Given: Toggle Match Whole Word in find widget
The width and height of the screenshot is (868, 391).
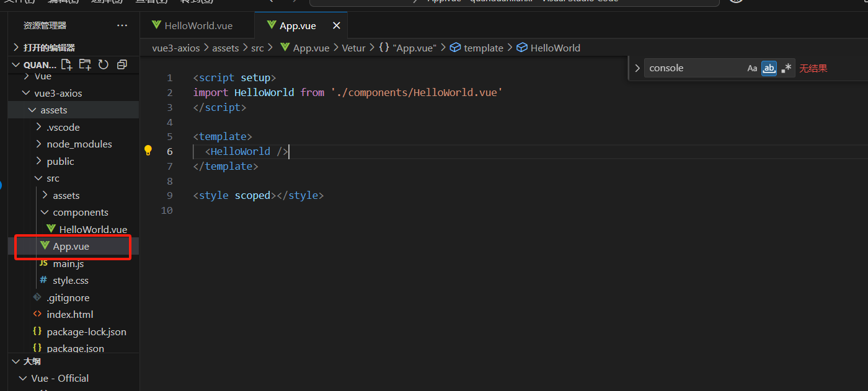Looking at the screenshot, I should [x=769, y=68].
